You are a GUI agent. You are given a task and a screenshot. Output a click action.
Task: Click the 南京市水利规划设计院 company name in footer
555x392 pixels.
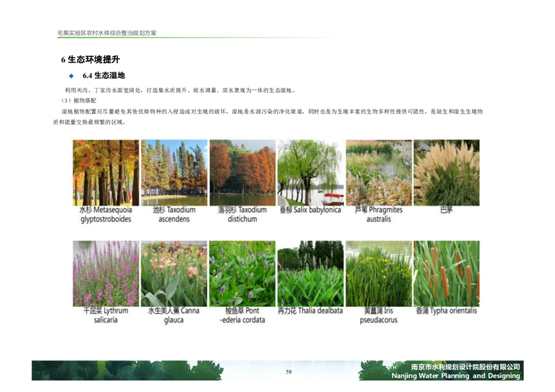point(456,366)
